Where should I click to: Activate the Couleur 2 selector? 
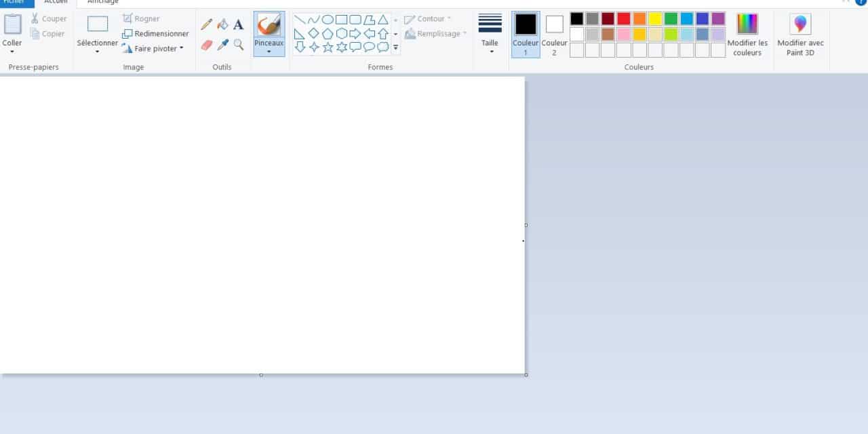pyautogui.click(x=554, y=34)
